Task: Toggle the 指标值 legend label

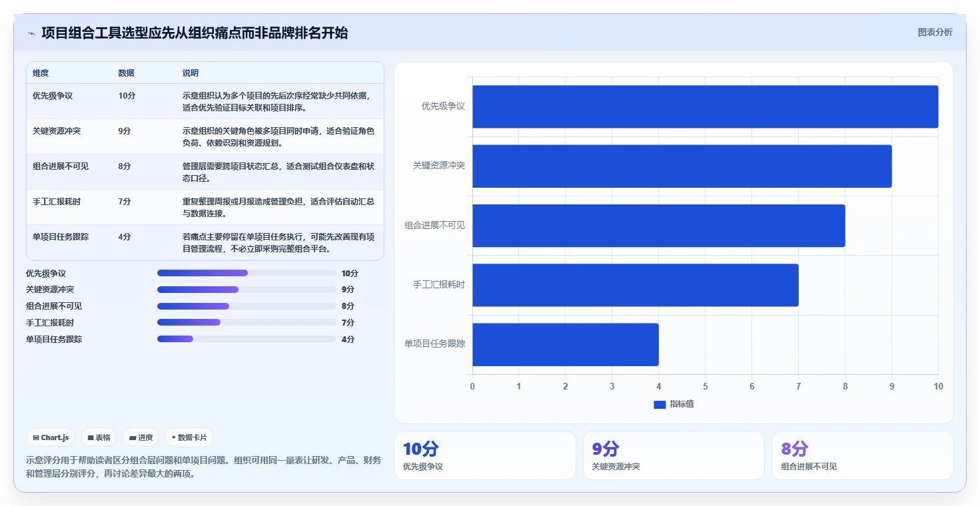Action: [x=682, y=404]
